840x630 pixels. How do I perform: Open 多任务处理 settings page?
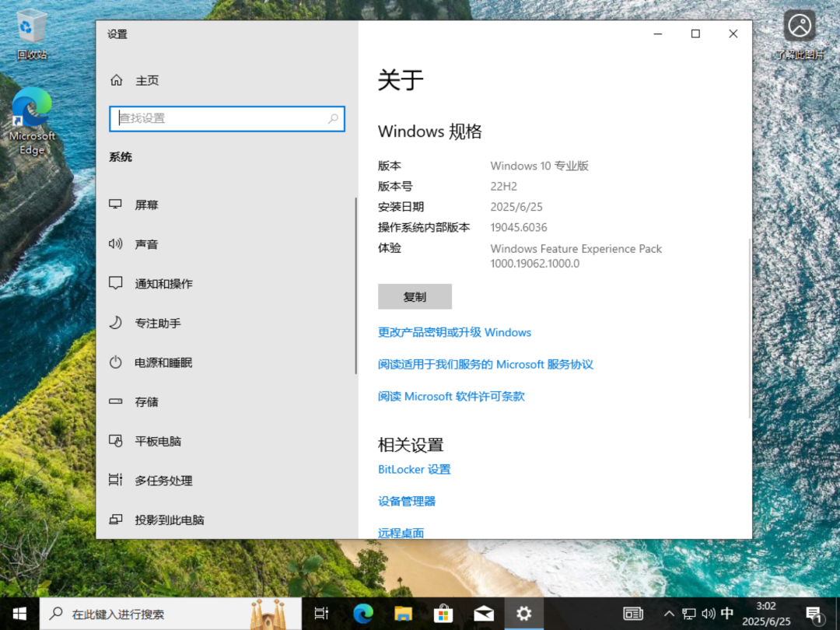pos(226,481)
